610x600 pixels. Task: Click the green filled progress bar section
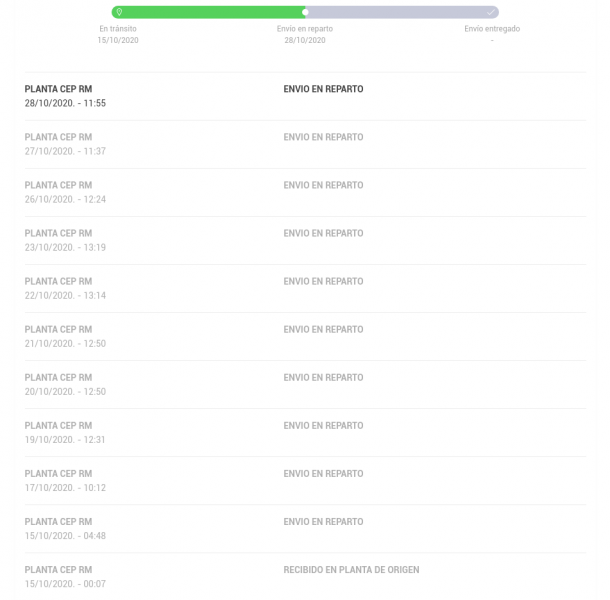(x=208, y=12)
